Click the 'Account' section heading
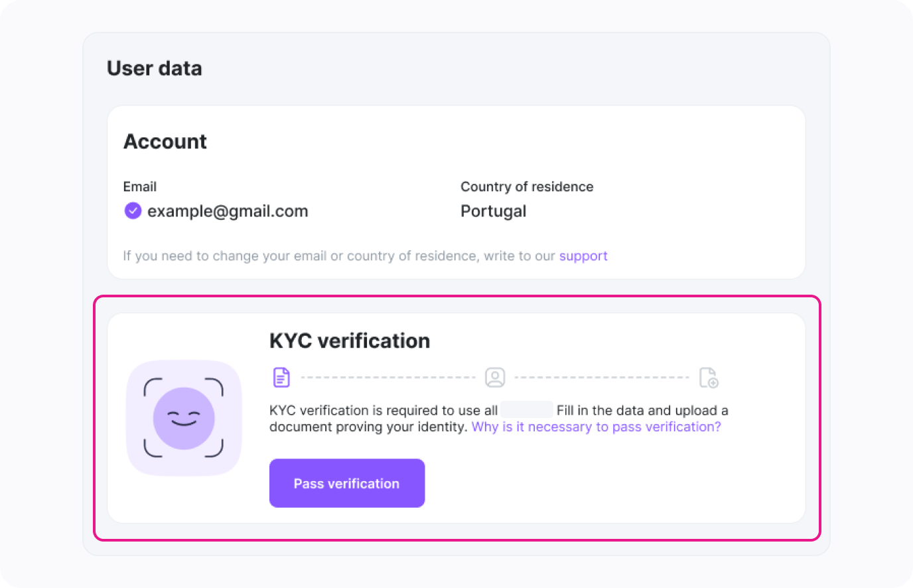 click(165, 141)
